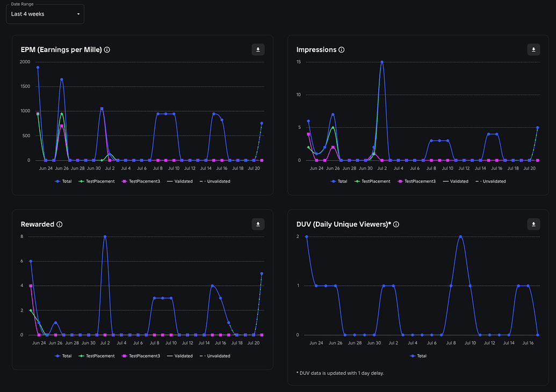Open the Date Range dropdown
Screen dimensions: 556x392
(45, 14)
